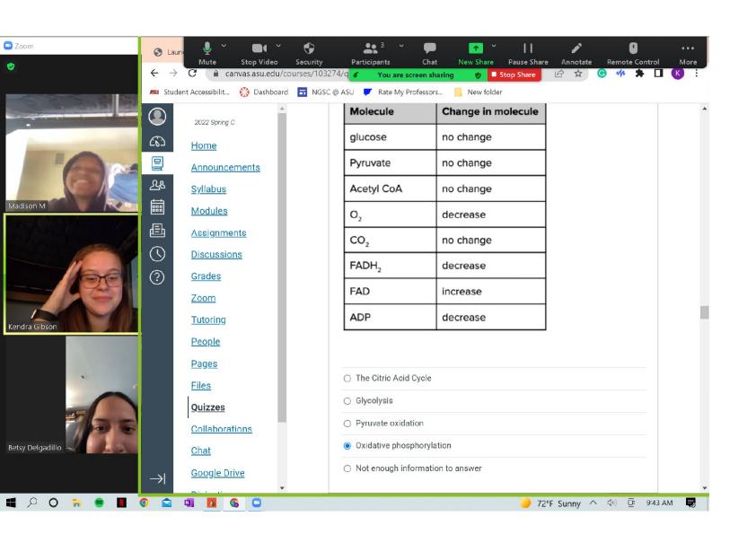
Task: Open Canvas History clock icon
Action: (x=157, y=254)
